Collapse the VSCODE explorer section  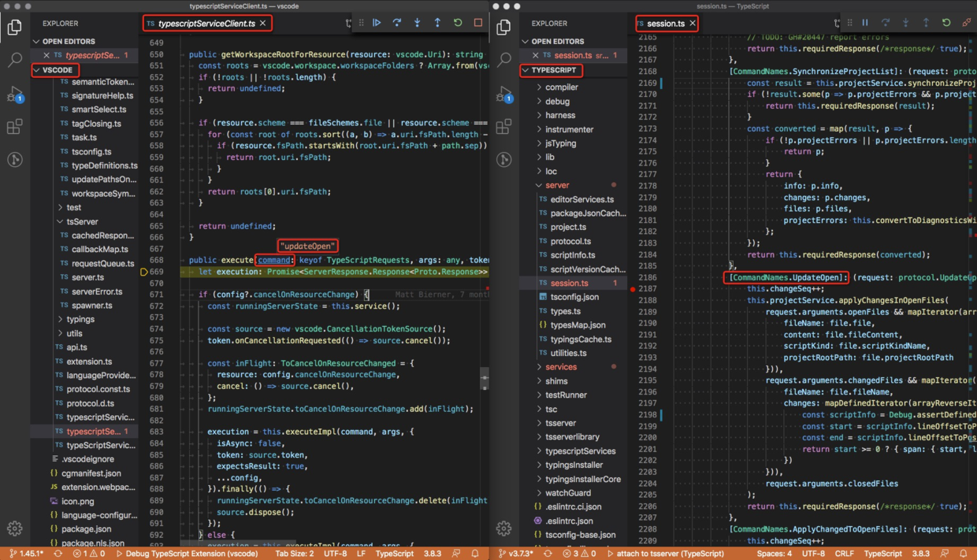tap(57, 70)
